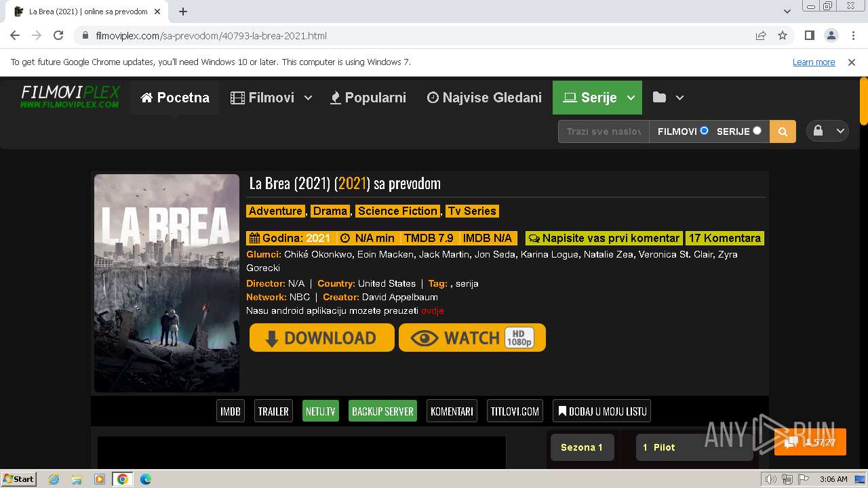Open the Chrome three-dot menu
Image resolution: width=868 pixels, height=488 pixels.
(x=852, y=35)
